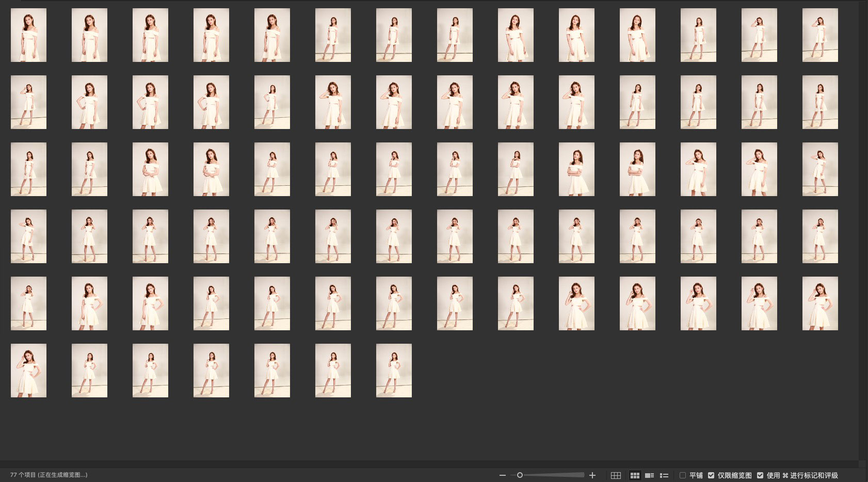Image resolution: width=868 pixels, height=482 pixels.
Task: Switch to details view
Action: [649, 475]
